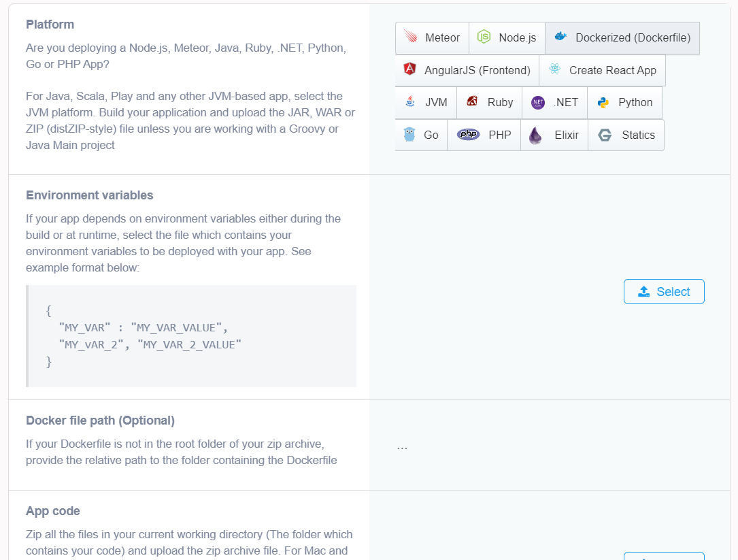Click the PHP oval logo icon
The height and width of the screenshot is (560, 738).
(x=469, y=134)
